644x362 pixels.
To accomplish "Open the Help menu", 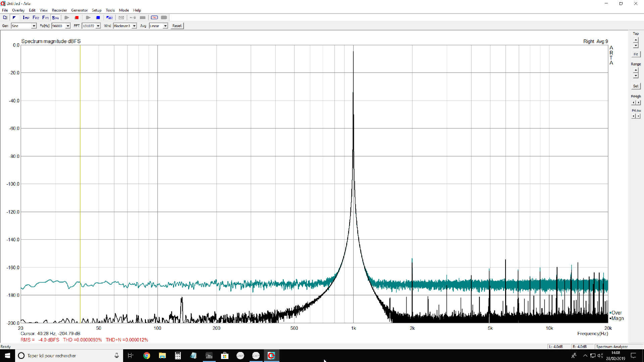I will coord(137,10).
